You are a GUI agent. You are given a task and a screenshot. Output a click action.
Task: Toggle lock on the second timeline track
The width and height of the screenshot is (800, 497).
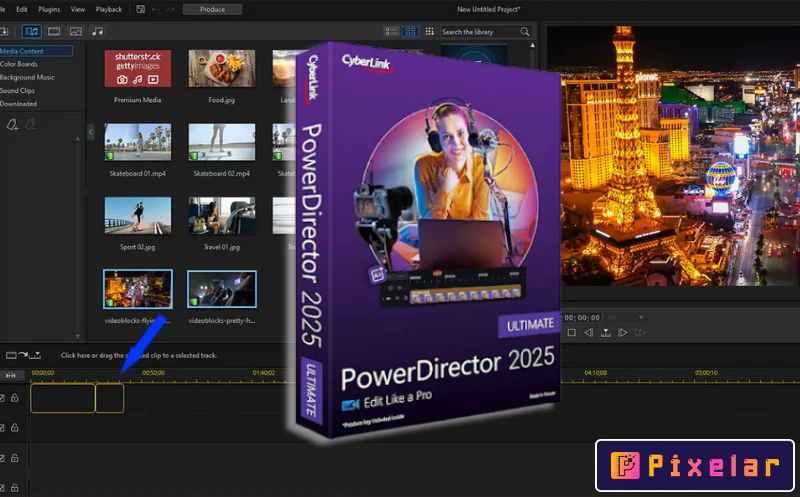tap(15, 428)
